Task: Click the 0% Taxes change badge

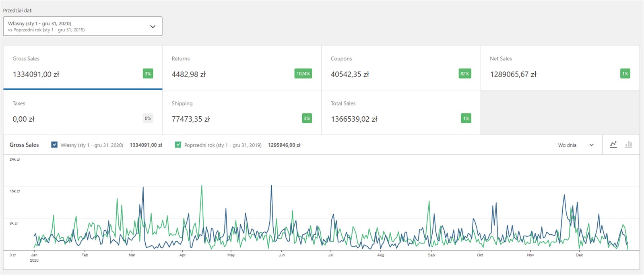Action: tap(148, 118)
